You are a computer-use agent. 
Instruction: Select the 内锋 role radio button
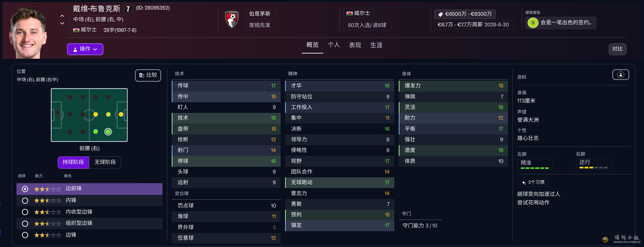pos(25,200)
